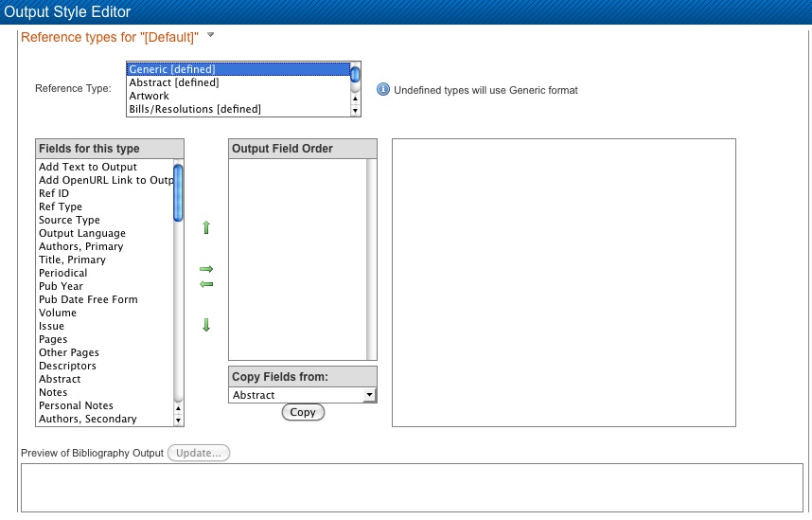Click the green add-to-output right arrow
The width and height of the screenshot is (812, 520).
(206, 269)
